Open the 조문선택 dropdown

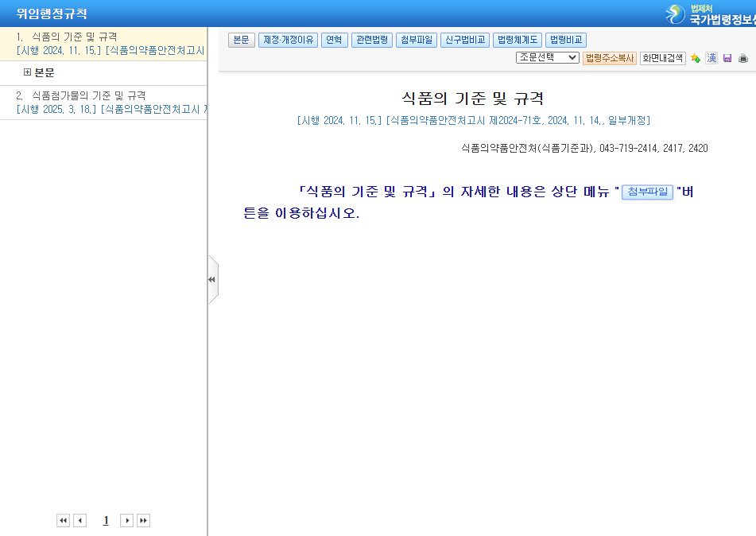pos(547,57)
